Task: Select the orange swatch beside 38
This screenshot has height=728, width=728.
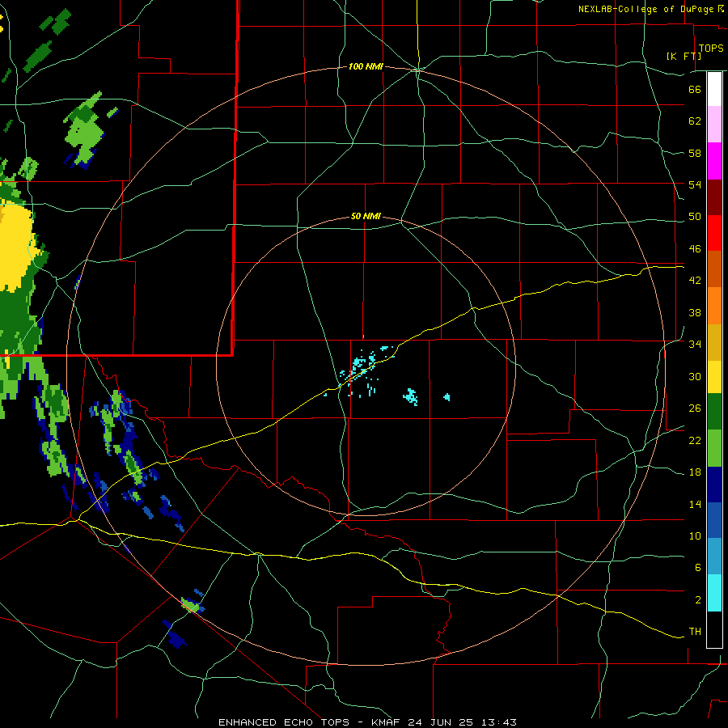Action: click(714, 306)
